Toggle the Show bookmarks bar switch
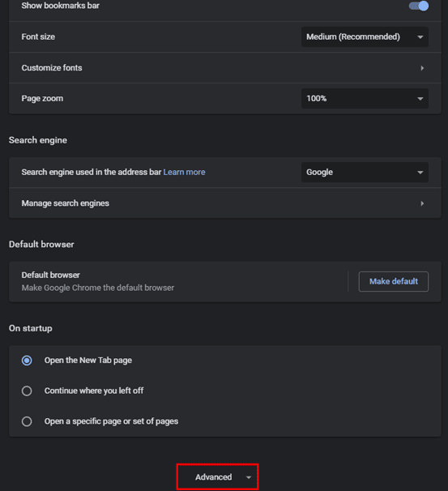Viewport: 448px width, 491px height. coord(419,6)
